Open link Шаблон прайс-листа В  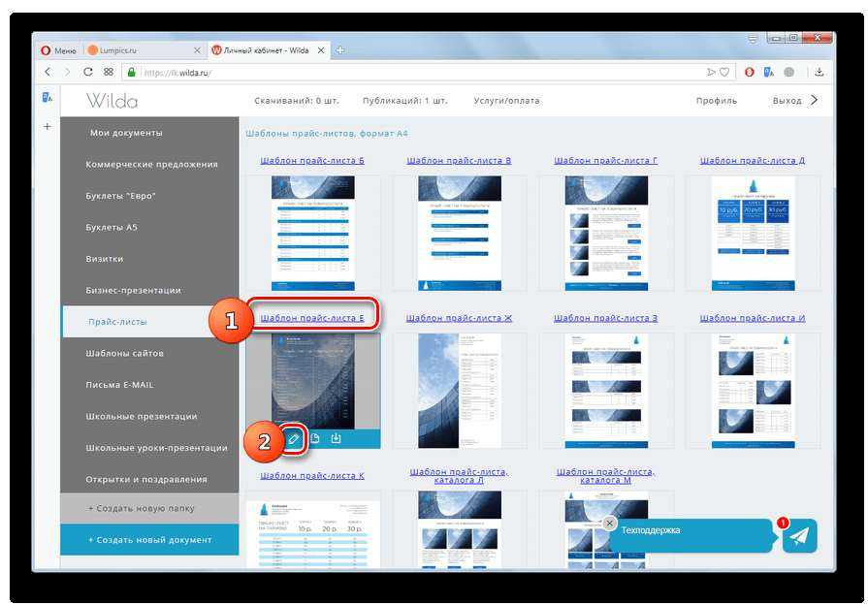click(459, 161)
